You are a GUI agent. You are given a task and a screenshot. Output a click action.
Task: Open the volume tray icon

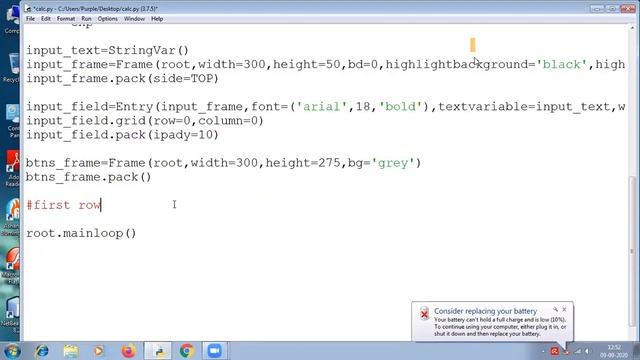click(x=587, y=351)
